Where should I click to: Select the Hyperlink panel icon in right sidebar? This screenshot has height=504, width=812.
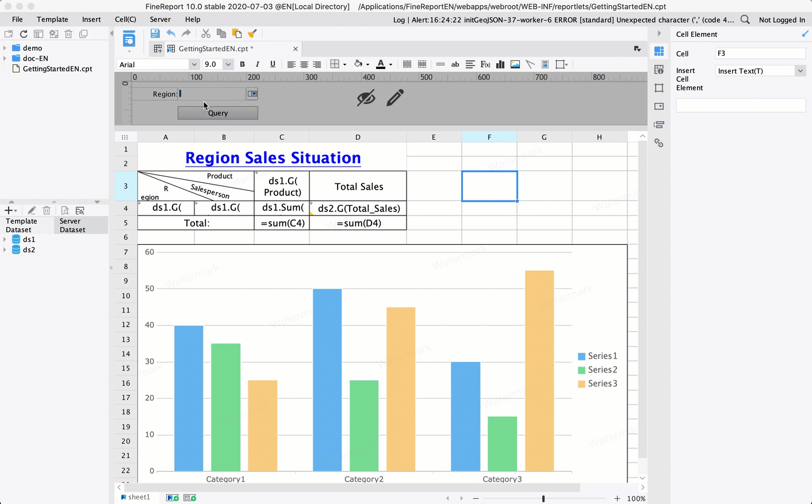coord(659,143)
